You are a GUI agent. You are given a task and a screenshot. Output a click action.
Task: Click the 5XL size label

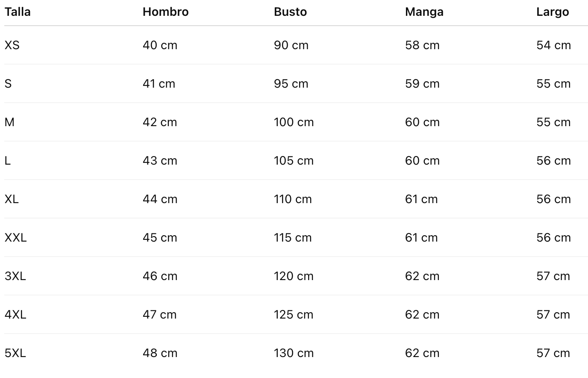[x=15, y=353]
